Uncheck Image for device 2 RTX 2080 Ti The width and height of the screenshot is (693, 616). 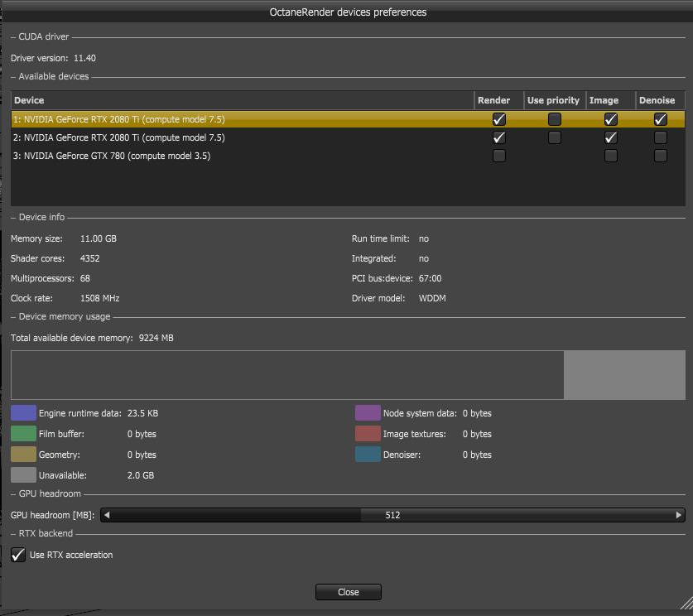point(610,137)
